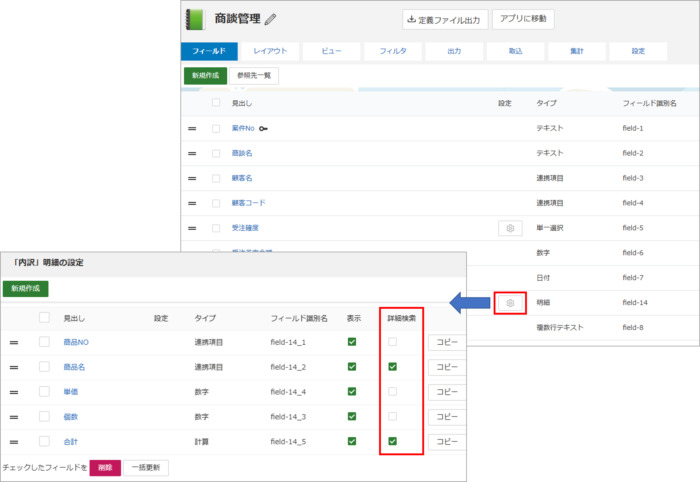
Task: Click 定義ファイル出力 download button
Action: [445, 20]
